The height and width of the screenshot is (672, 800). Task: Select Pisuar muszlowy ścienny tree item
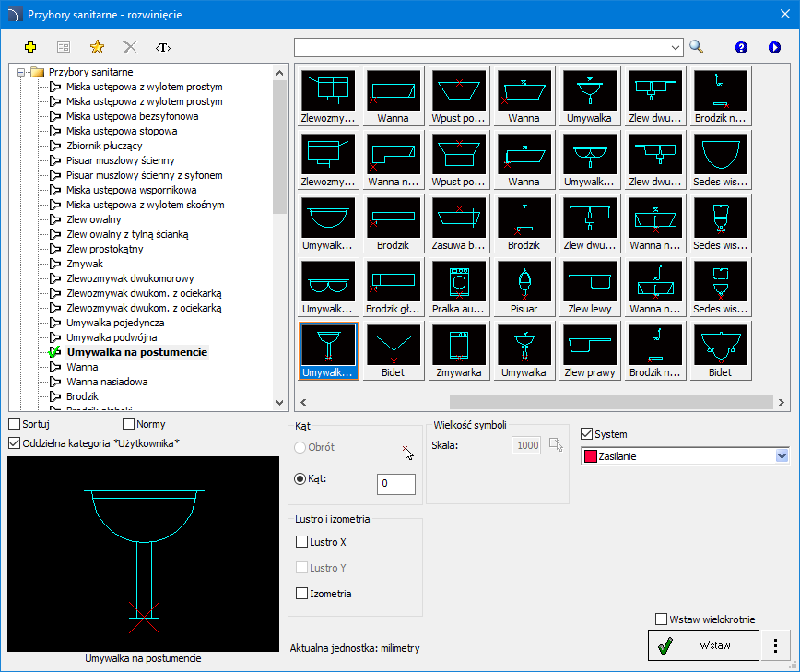(x=120, y=160)
